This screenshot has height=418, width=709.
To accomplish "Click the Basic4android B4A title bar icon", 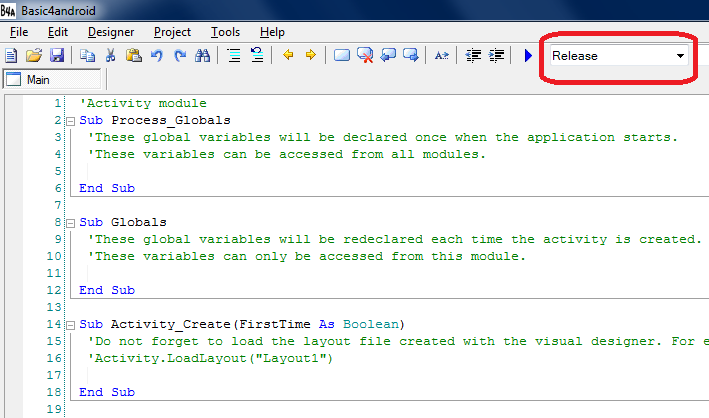I will (8, 10).
